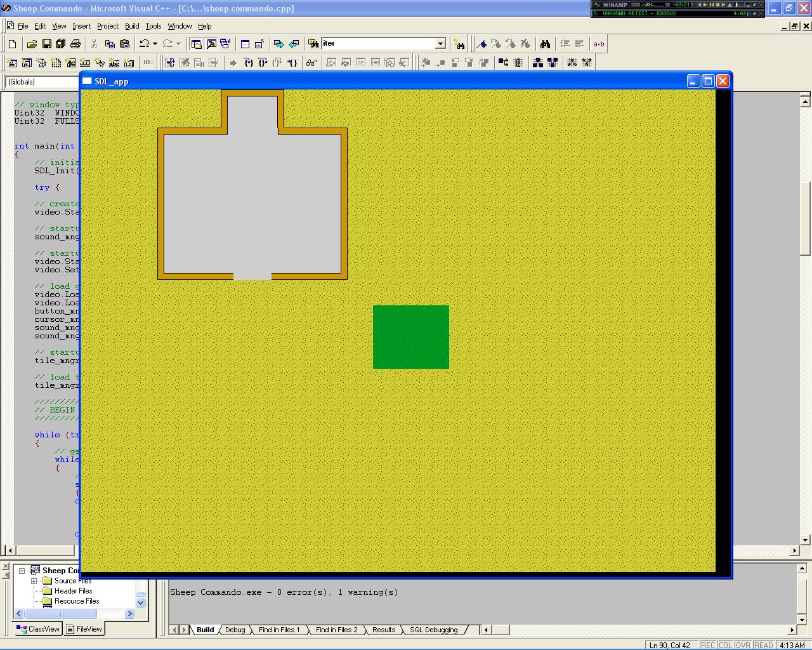Toggle the a·b whitespace display button
Screen dimensions: 812x650
click(x=598, y=44)
